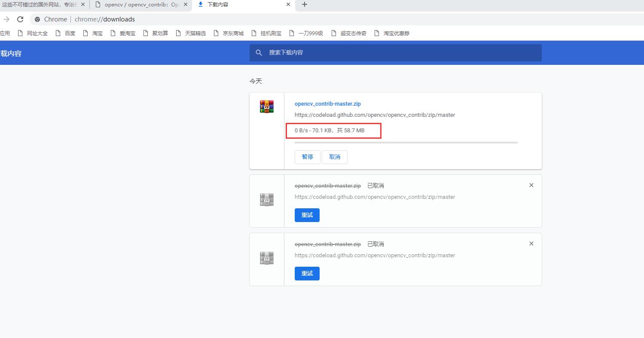Click the greyed archive icon of the first cancelled download

267,200
